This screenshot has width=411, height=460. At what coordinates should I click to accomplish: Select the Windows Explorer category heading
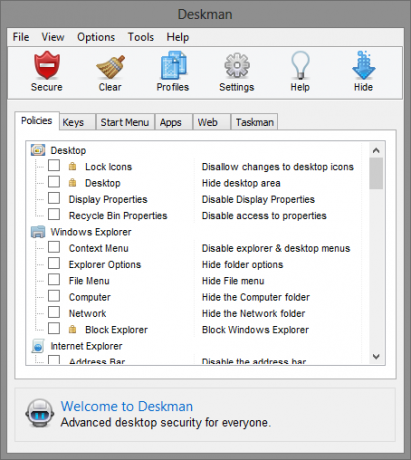[x=91, y=232]
